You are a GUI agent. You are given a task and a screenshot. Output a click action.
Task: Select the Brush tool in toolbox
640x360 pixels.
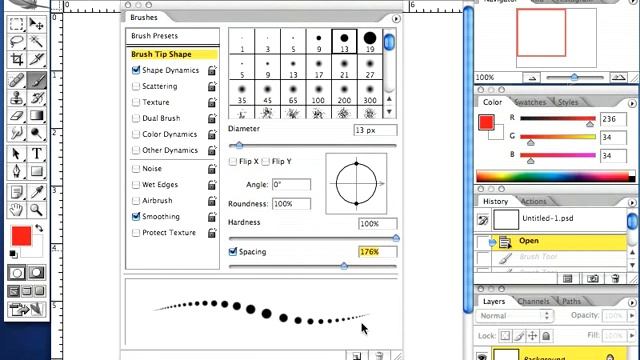click(x=36, y=80)
